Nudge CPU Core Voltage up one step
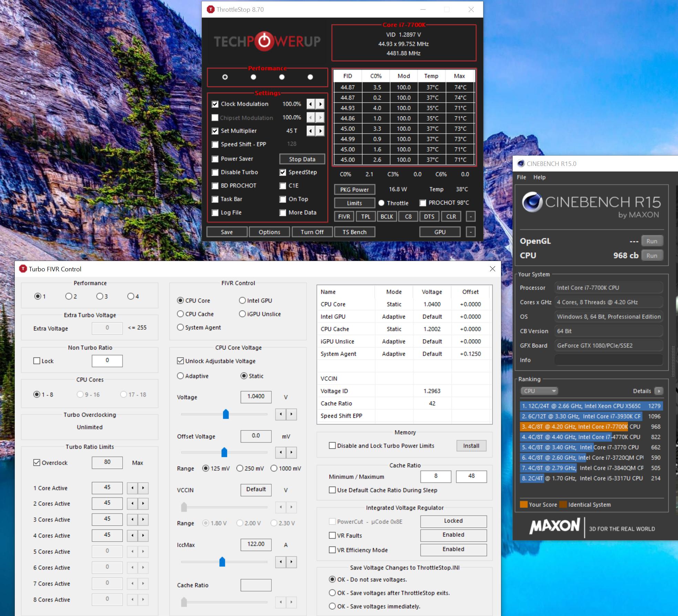The height and width of the screenshot is (616, 678). click(x=291, y=414)
